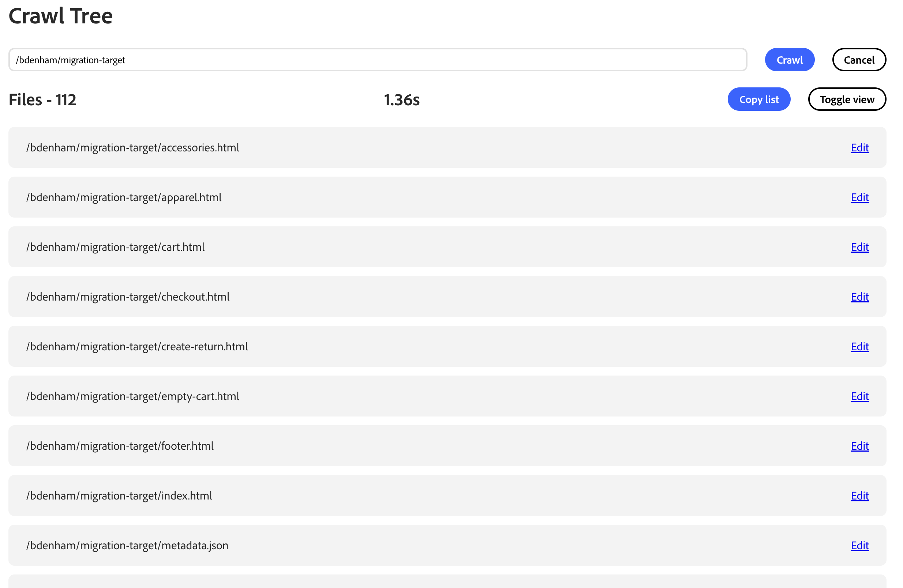Screen dimensions: 903x588
Task: Select the create-return.html path text
Action: click(x=137, y=346)
